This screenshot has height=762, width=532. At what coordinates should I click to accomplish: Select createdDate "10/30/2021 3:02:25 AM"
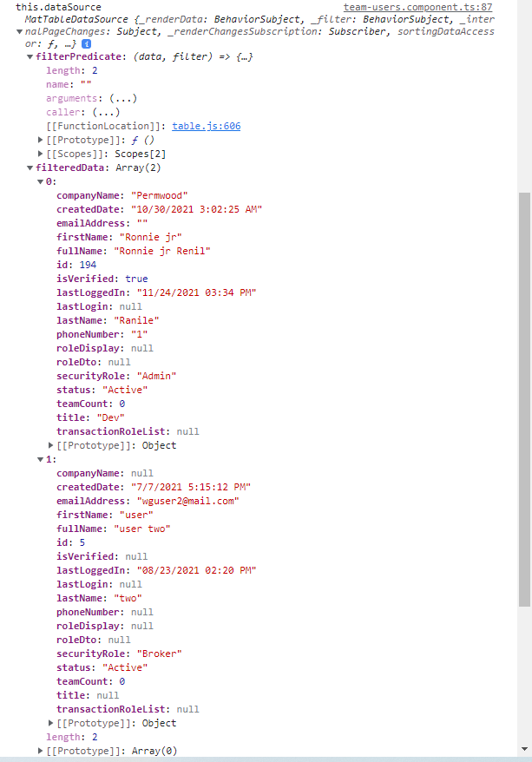(197, 209)
